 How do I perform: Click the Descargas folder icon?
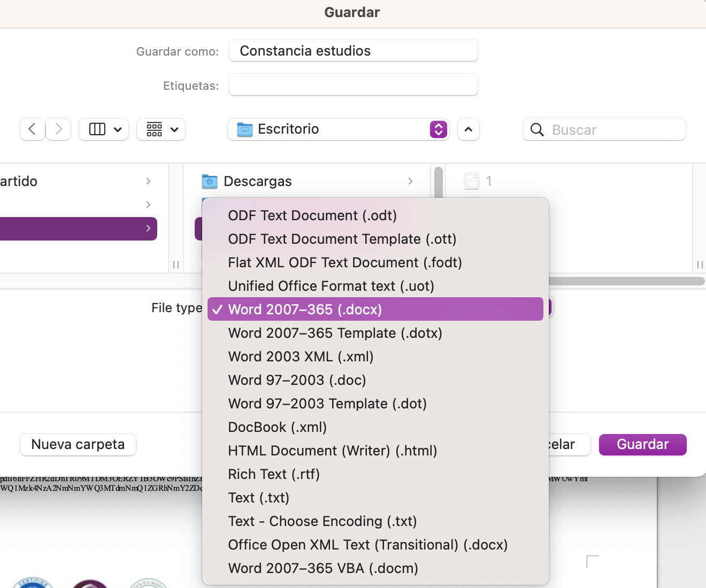(210, 182)
